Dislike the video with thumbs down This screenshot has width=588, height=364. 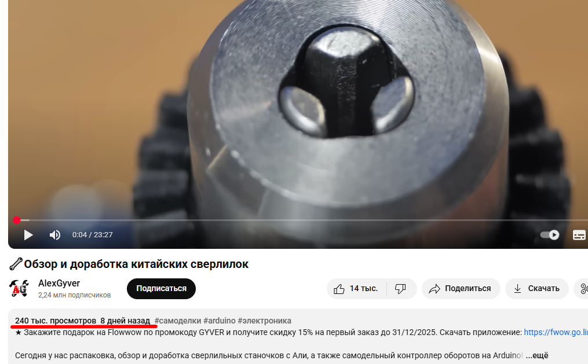click(401, 289)
